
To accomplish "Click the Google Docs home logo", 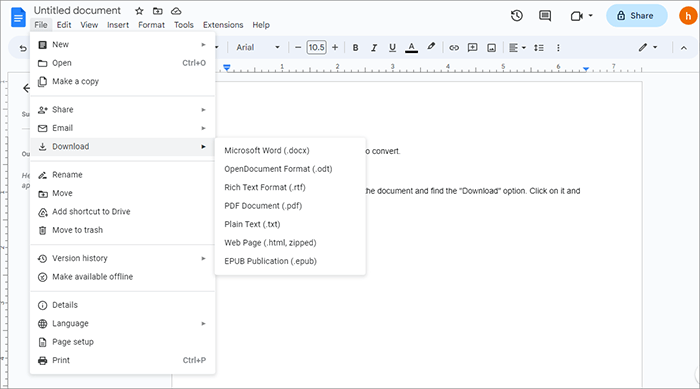I will click(x=18, y=17).
